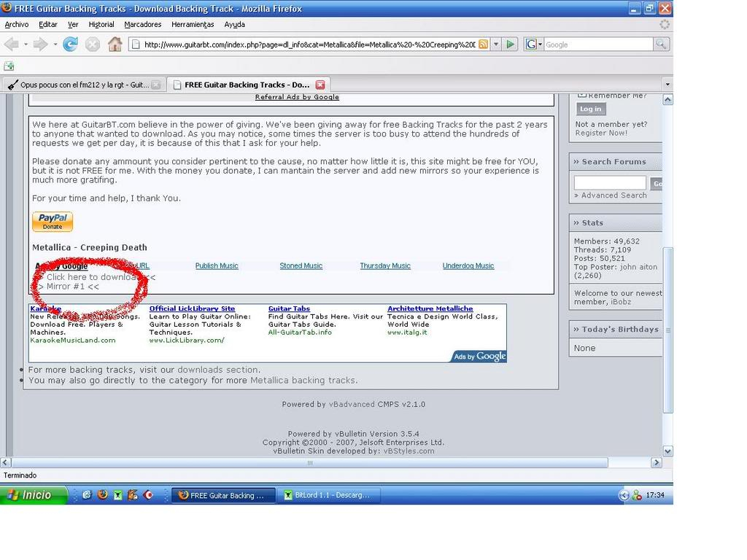747x560 pixels.
Task: Click the Mirror #1 download link
Action: point(72,287)
